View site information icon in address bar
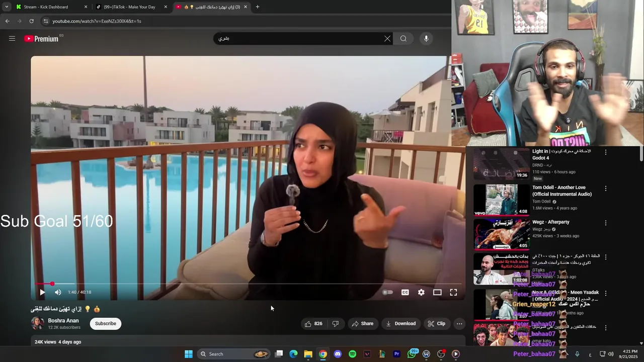 tap(46, 21)
